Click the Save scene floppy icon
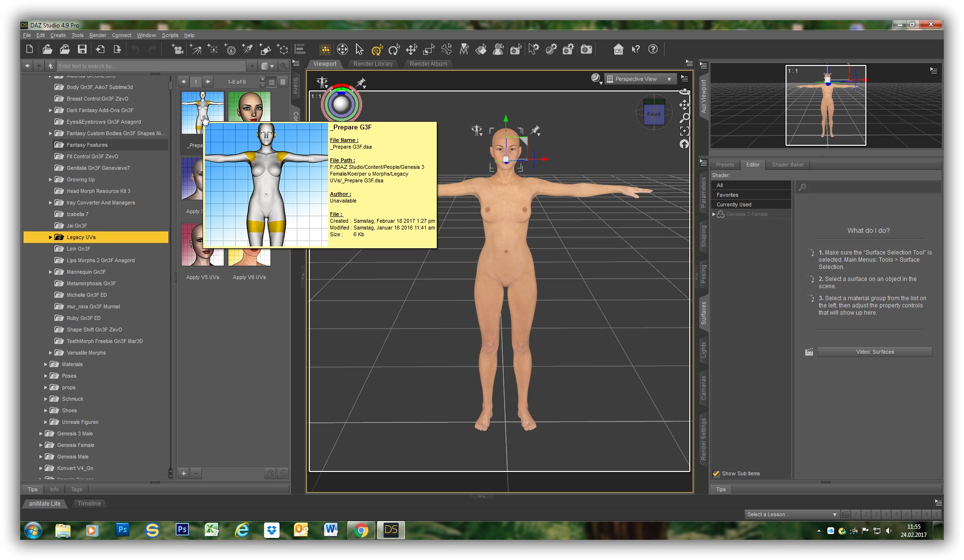The height and width of the screenshot is (560, 964). coord(82,49)
